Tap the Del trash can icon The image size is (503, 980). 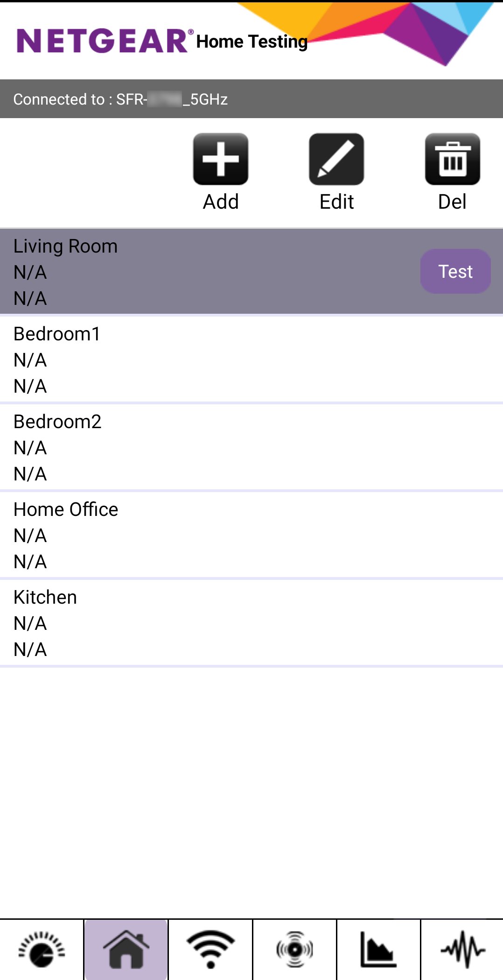click(x=452, y=159)
